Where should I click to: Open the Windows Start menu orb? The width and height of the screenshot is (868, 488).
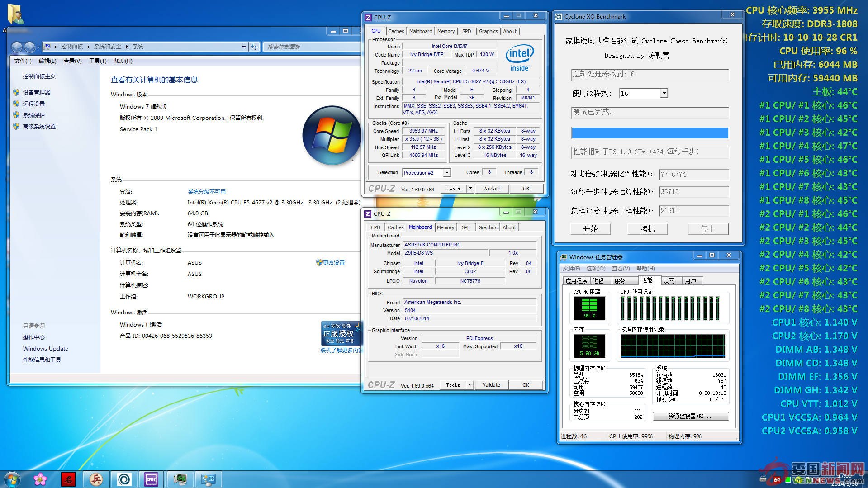point(12,479)
